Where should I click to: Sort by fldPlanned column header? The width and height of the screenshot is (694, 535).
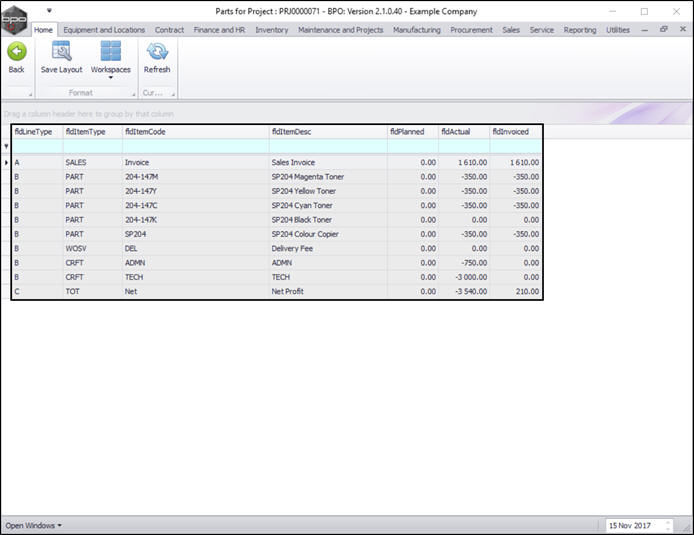pyautogui.click(x=413, y=131)
